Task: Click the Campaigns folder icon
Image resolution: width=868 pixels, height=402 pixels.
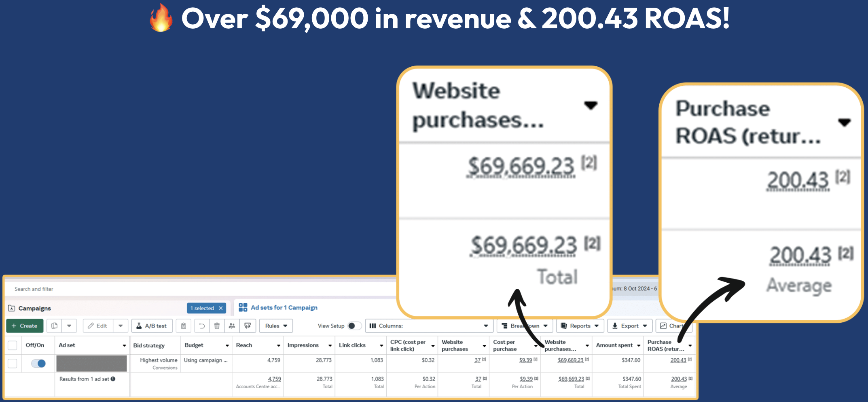Action: (x=12, y=308)
